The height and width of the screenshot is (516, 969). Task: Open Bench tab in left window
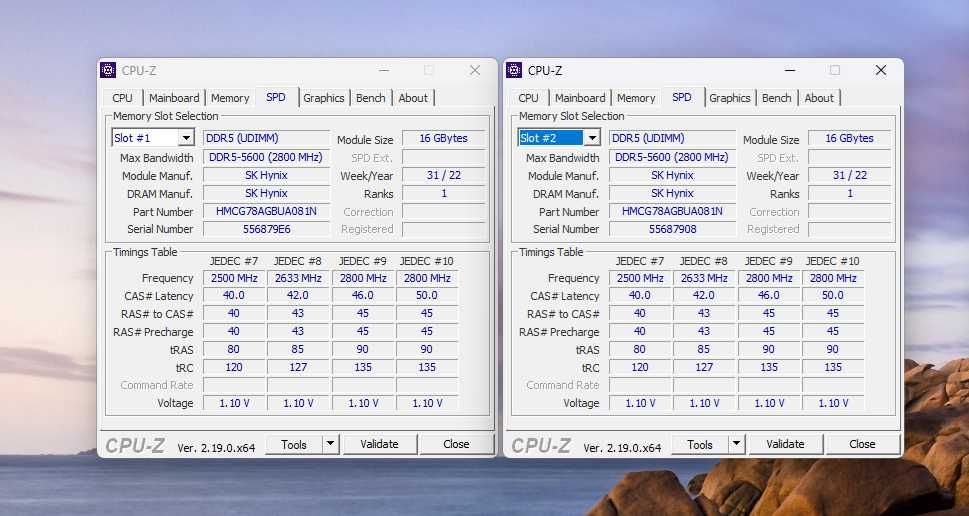(371, 98)
